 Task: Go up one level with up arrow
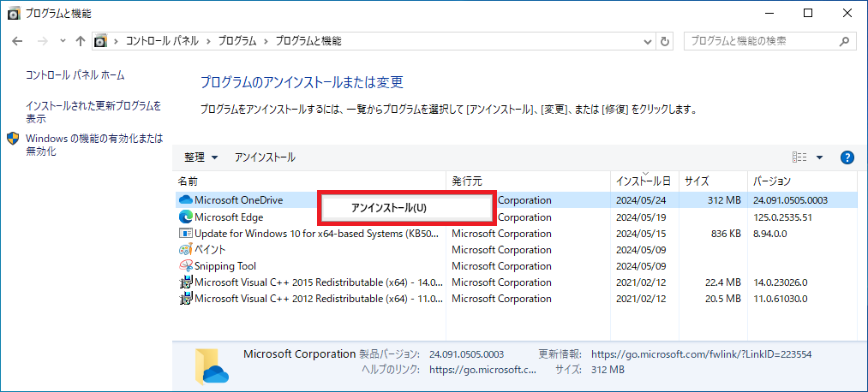[x=81, y=41]
